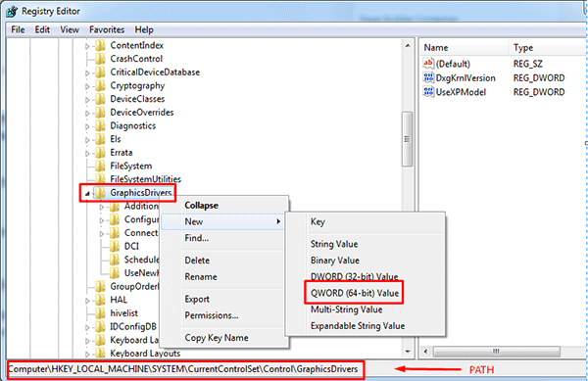
Task: Click the values pane scroll left arrow
Action: point(425,352)
